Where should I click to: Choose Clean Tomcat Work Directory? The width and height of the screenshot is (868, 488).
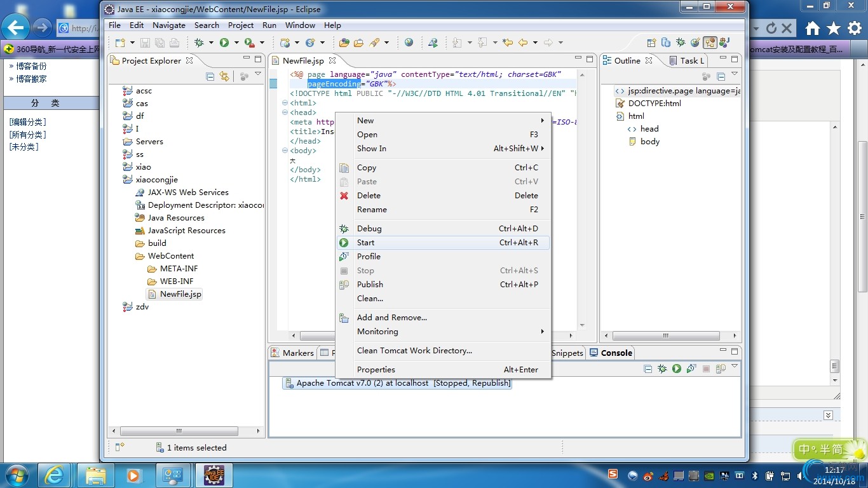coord(444,351)
